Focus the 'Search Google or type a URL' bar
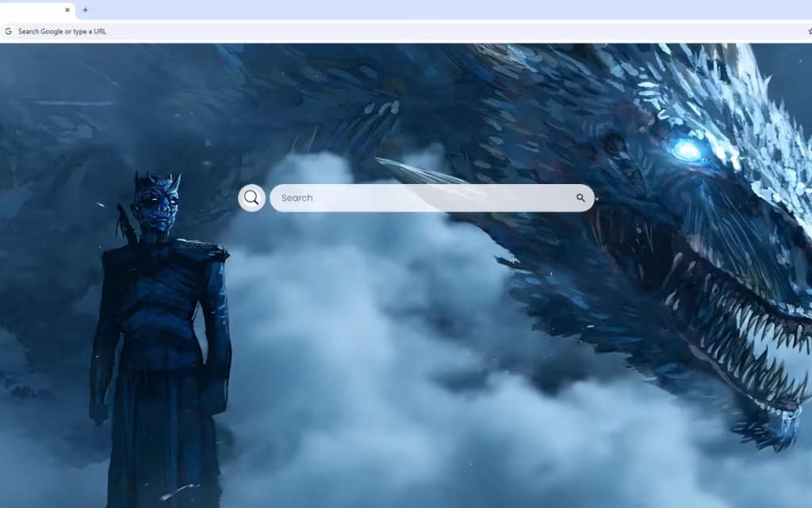 [404, 31]
